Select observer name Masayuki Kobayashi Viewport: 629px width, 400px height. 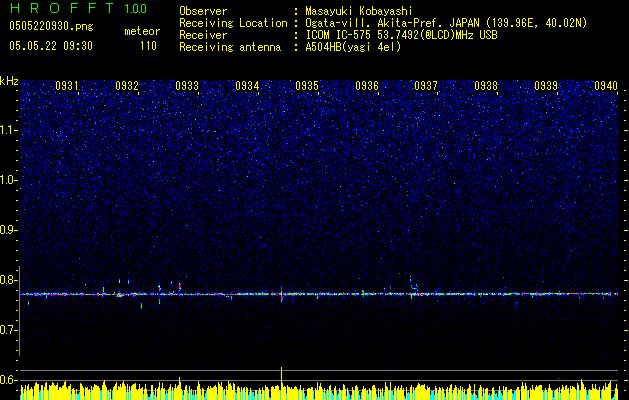point(359,11)
